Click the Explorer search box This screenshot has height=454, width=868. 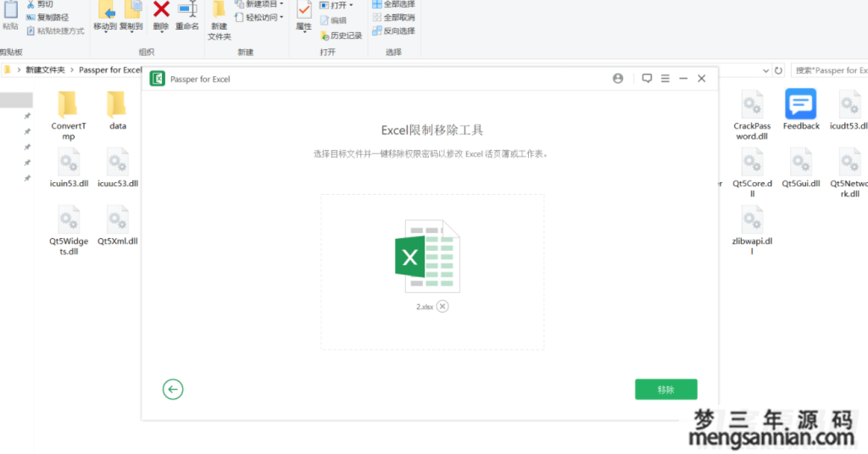pyautogui.click(x=829, y=70)
